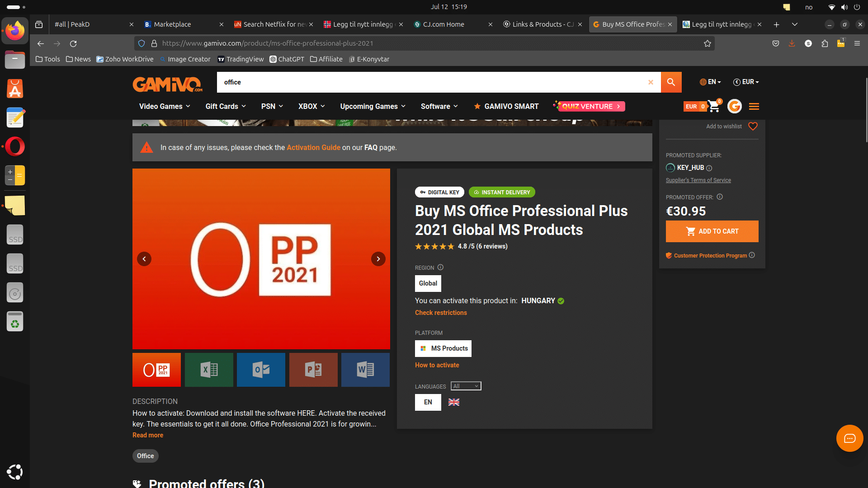This screenshot has height=488, width=868.
Task: Expand the XBOX menu
Action: tap(311, 106)
